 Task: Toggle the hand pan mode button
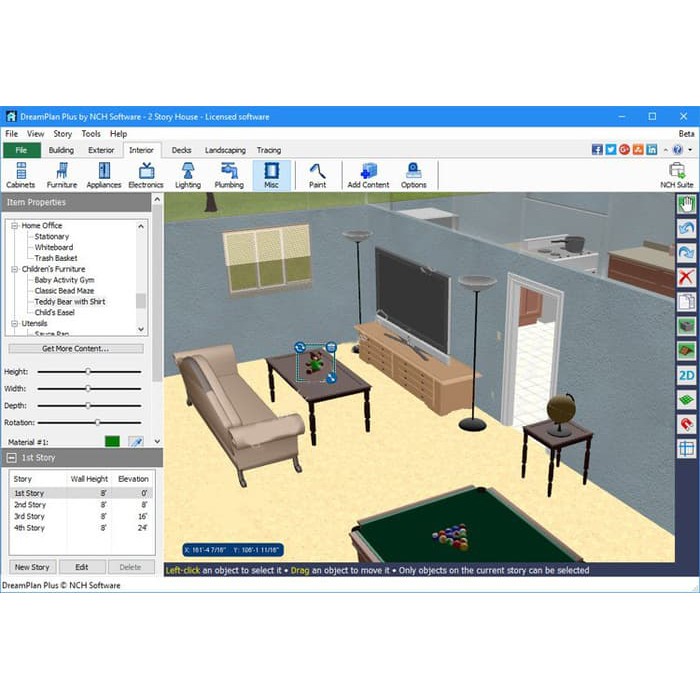(x=686, y=204)
